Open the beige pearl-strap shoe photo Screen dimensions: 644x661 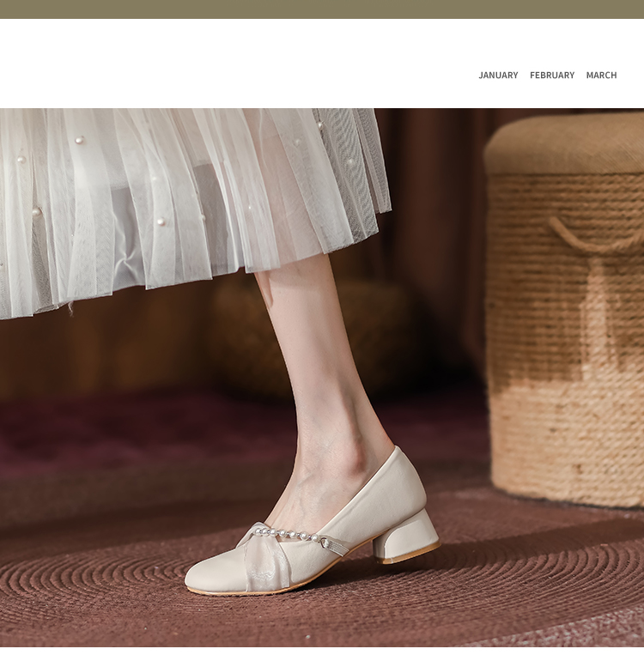[x=322, y=378]
